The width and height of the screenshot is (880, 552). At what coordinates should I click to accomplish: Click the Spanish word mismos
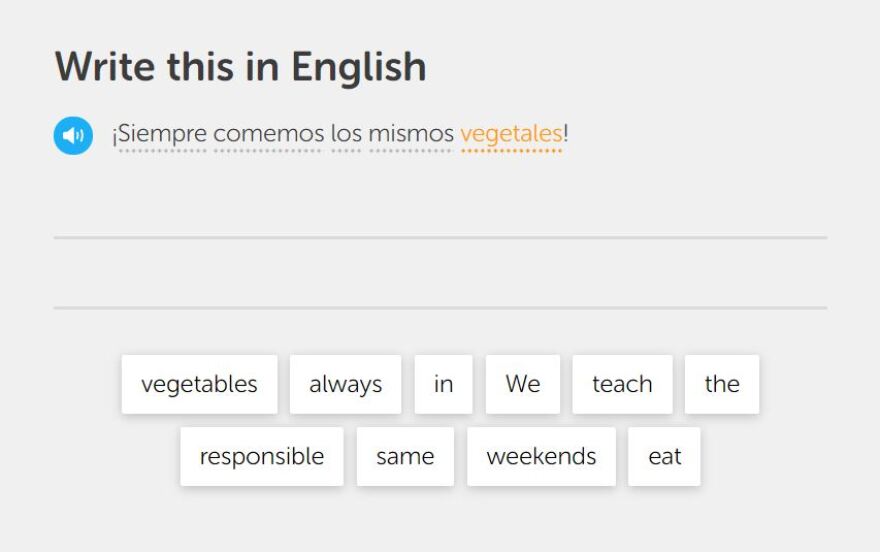coord(411,134)
